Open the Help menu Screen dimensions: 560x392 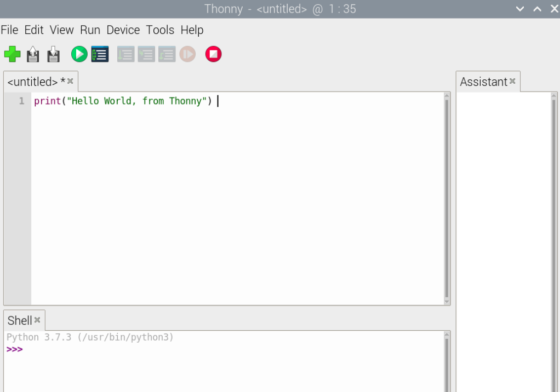[x=192, y=30]
